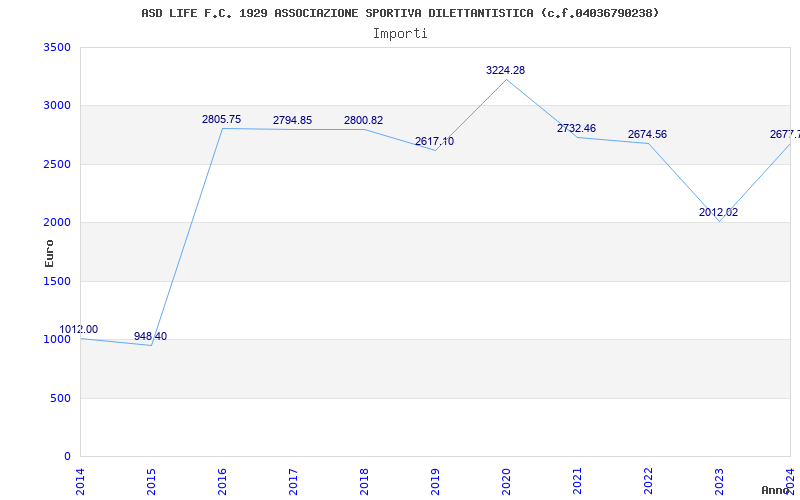Click the 948.40 data point label

pos(151,337)
